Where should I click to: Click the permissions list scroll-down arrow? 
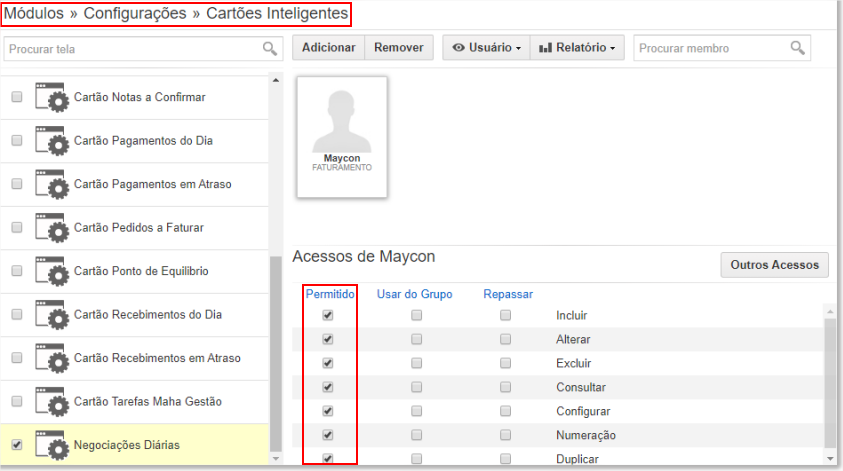tap(831, 459)
